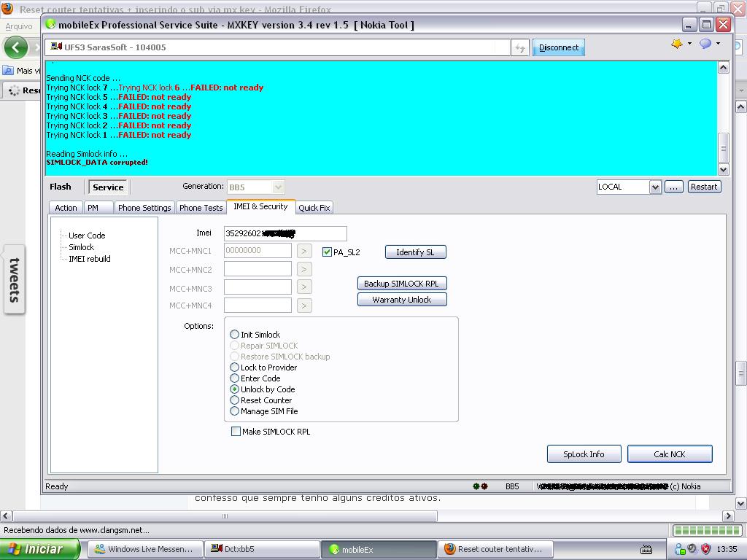747x560 pixels.
Task: Click the browse button beside LOCAL
Action: 674,187
